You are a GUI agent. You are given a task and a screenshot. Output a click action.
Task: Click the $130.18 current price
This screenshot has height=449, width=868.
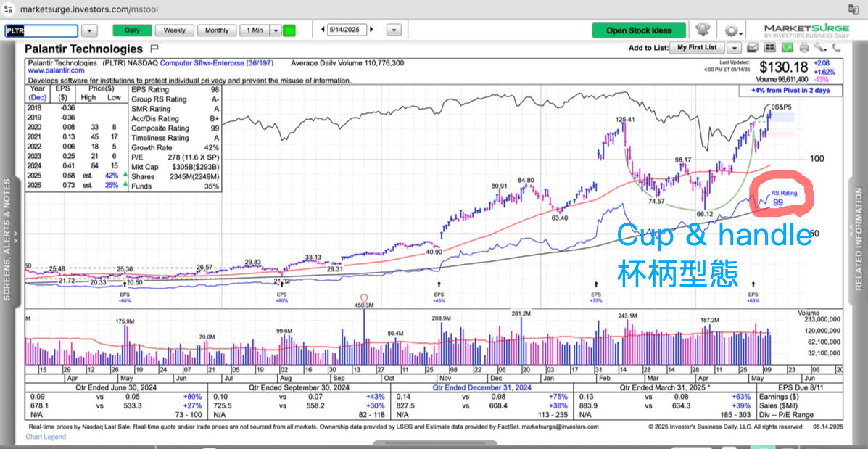pos(785,68)
